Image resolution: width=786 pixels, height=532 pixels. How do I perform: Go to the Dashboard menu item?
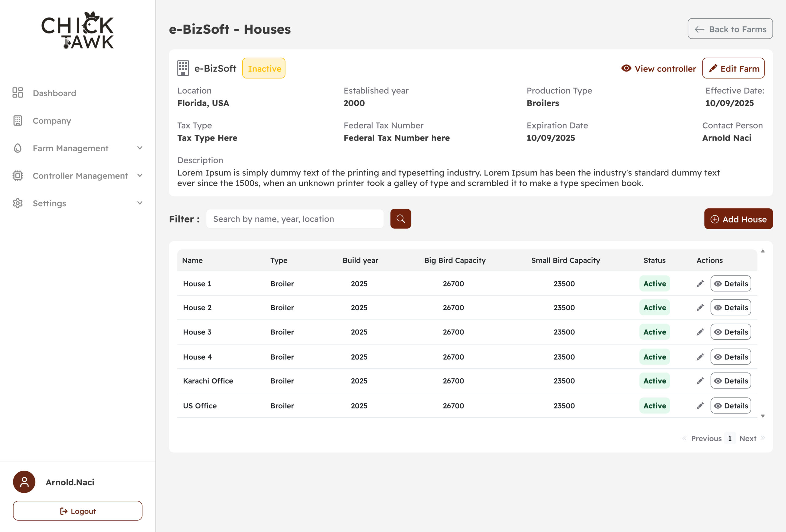click(54, 93)
